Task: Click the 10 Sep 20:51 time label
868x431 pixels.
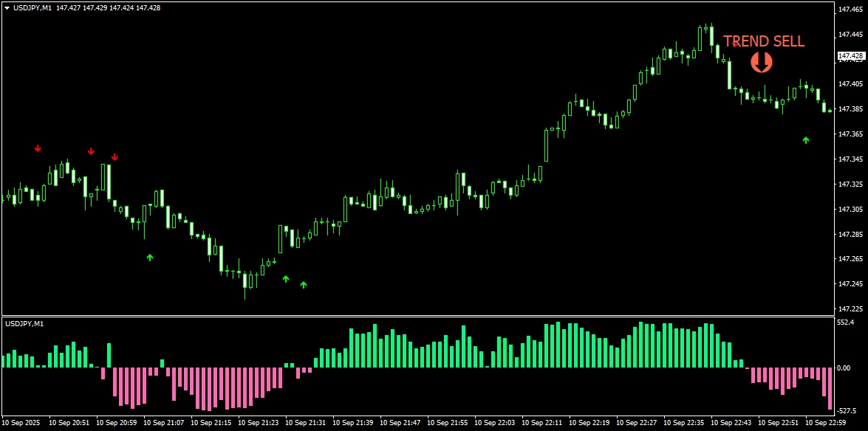Action: pos(69,422)
